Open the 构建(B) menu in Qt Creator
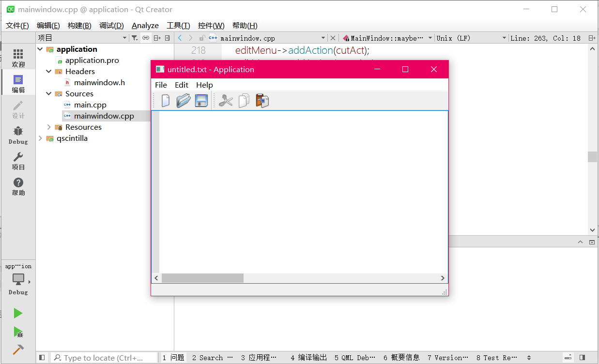Viewport: 599px width, 364px height. click(79, 25)
